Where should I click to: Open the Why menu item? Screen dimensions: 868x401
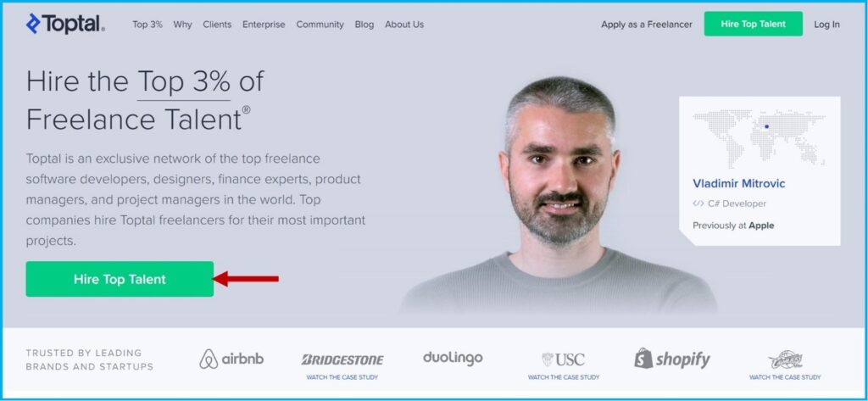[x=183, y=25]
